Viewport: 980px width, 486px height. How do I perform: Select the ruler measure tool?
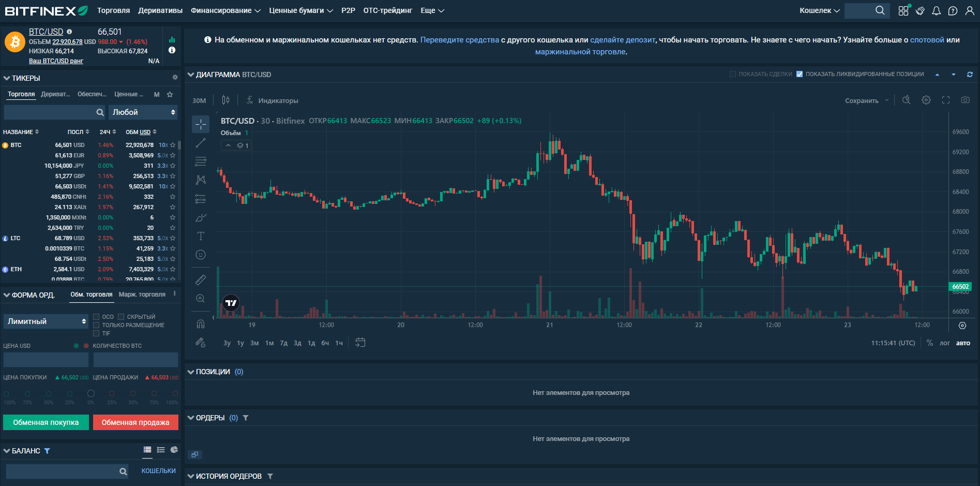pos(201,280)
